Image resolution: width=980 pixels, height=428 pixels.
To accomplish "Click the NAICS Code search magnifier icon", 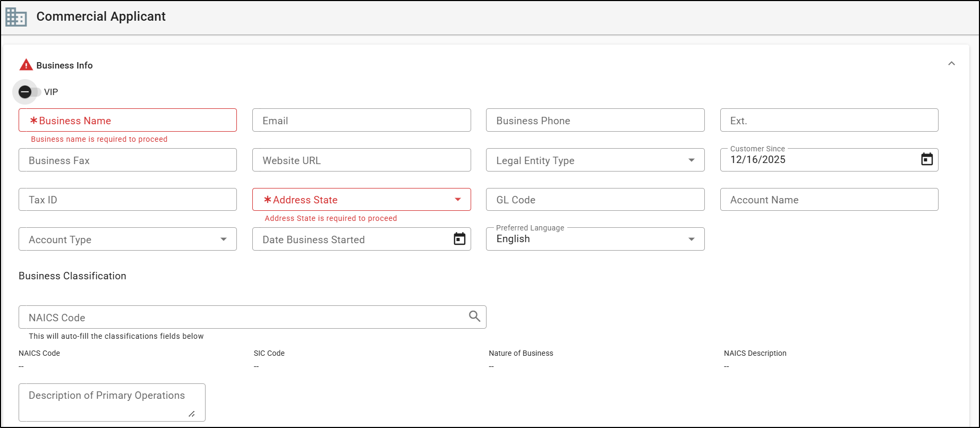I will point(474,316).
